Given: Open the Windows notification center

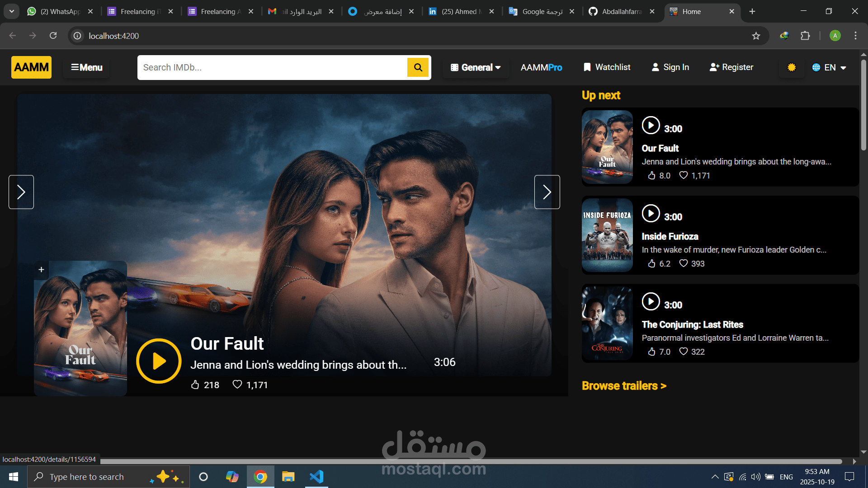Looking at the screenshot, I should click(x=849, y=477).
